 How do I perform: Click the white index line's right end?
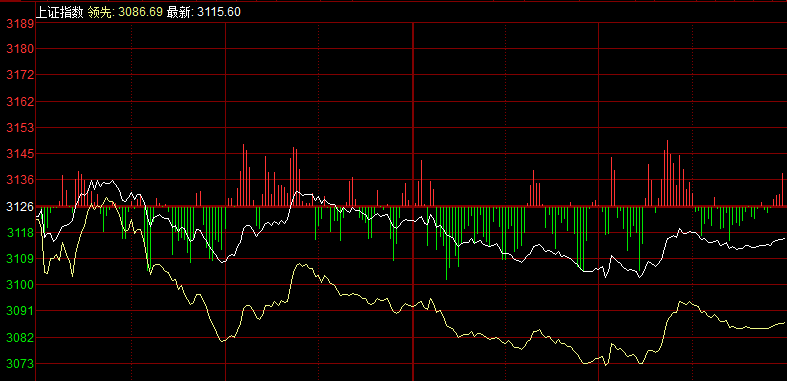coord(783,239)
